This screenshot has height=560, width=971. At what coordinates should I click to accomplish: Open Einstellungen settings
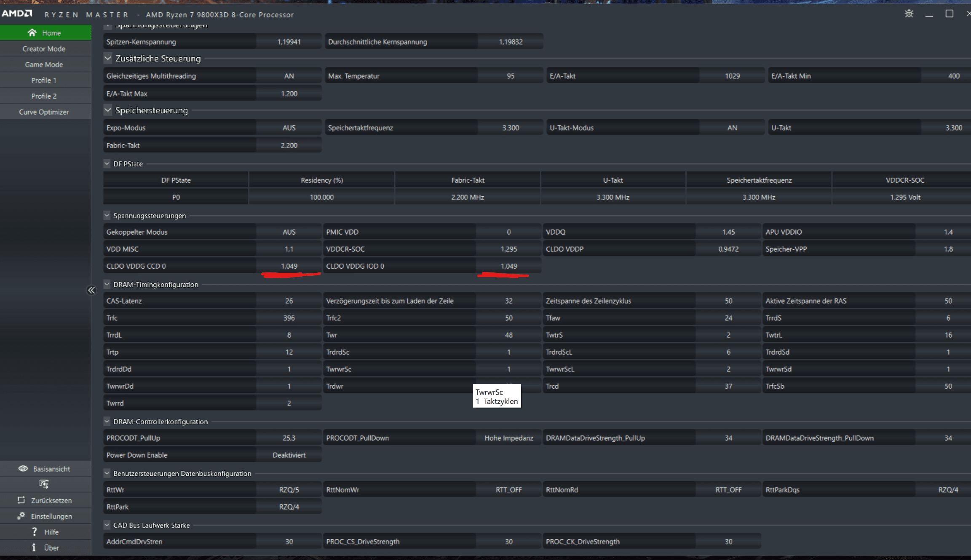tap(45, 516)
